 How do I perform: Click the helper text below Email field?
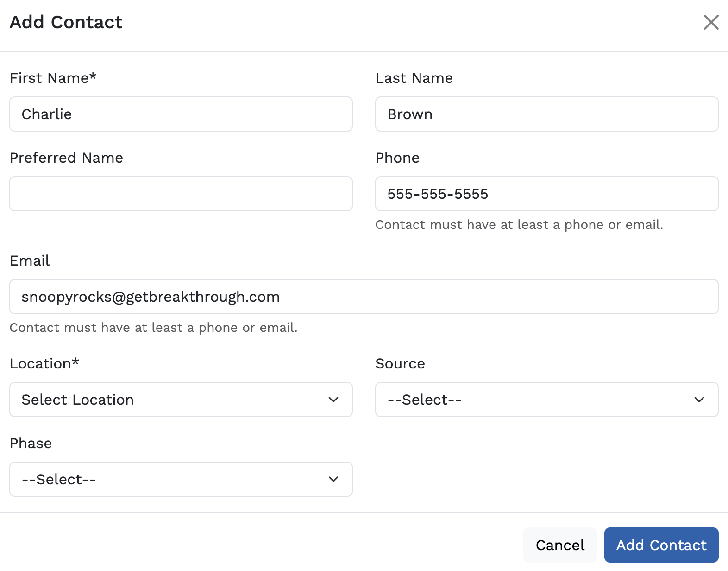pos(153,328)
